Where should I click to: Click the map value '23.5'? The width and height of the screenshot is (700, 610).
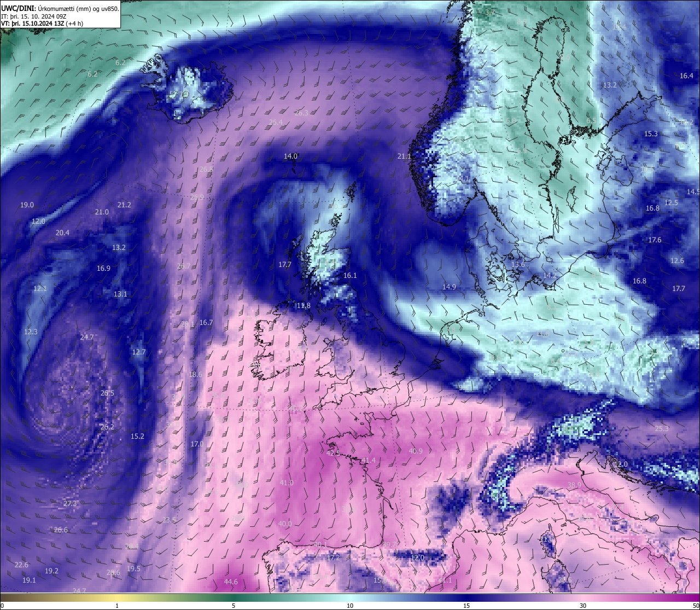(x=169, y=520)
